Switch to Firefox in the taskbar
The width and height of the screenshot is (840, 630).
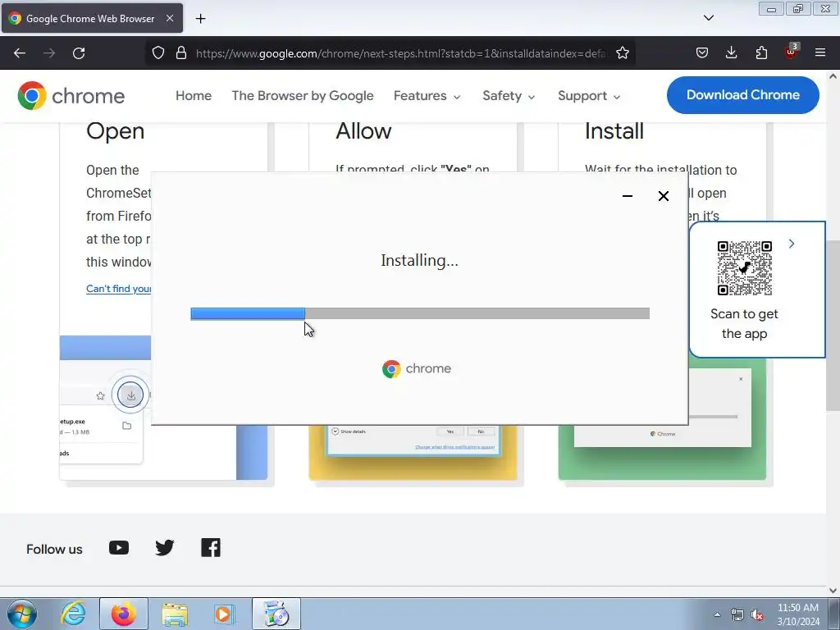point(124,614)
